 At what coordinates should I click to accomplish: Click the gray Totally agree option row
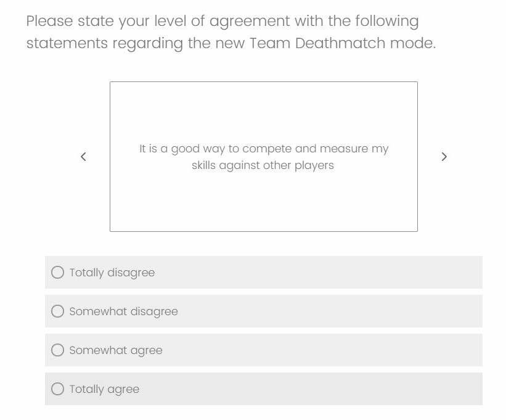coord(264,389)
